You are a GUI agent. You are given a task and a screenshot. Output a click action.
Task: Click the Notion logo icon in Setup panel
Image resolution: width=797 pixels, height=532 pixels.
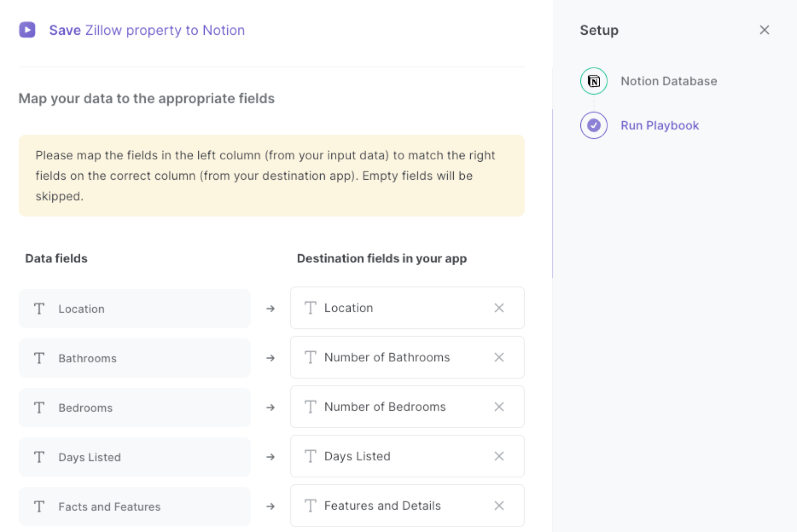coord(593,80)
